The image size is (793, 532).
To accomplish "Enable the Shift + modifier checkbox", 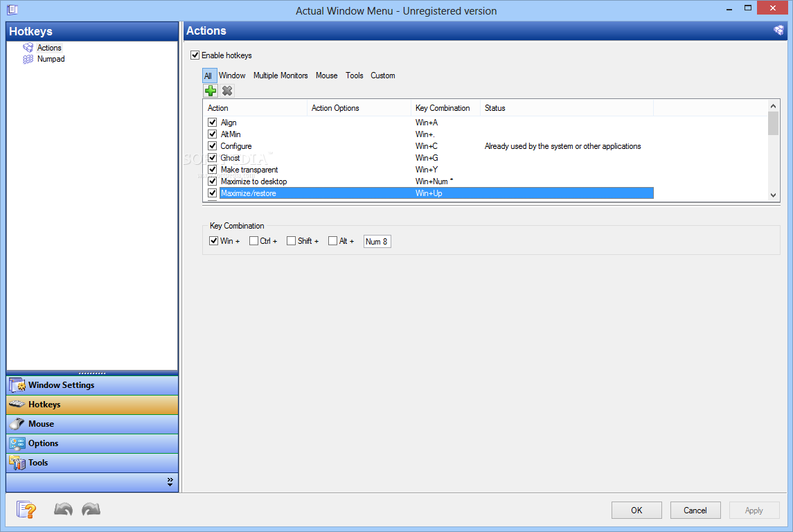I will (291, 240).
